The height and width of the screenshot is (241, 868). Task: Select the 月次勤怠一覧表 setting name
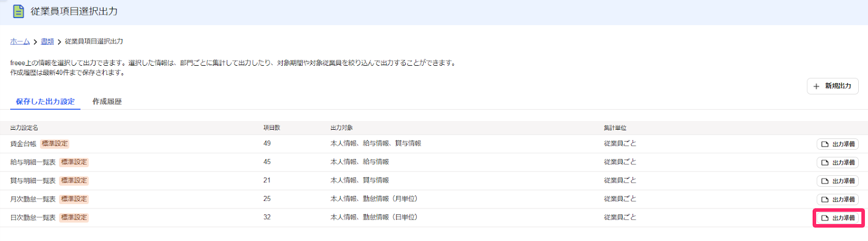(x=33, y=199)
